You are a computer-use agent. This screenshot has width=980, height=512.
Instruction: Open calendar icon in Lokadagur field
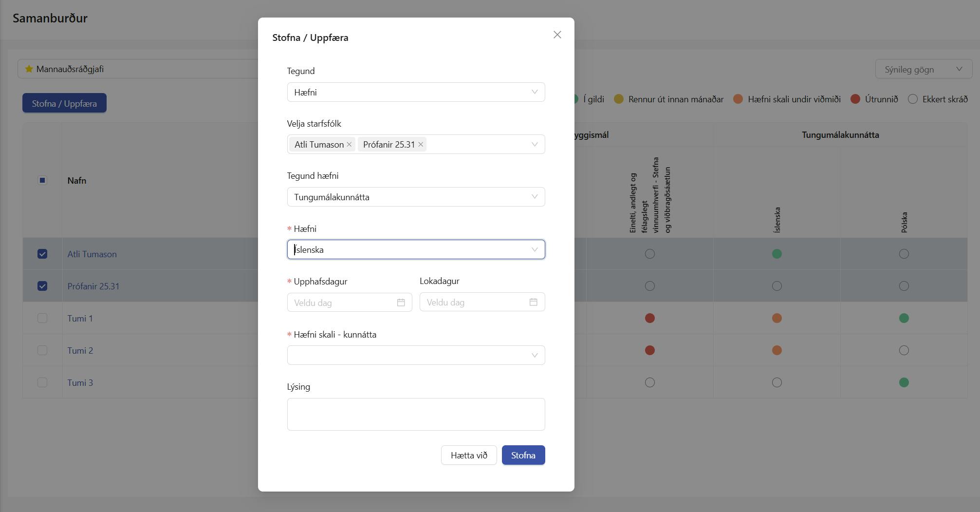534,302
